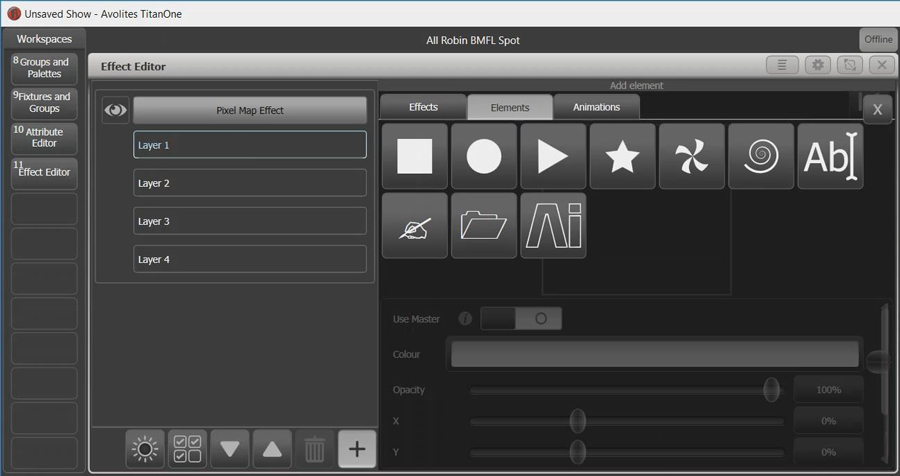Add the fan pinwheel element
The image size is (900, 476).
point(692,156)
